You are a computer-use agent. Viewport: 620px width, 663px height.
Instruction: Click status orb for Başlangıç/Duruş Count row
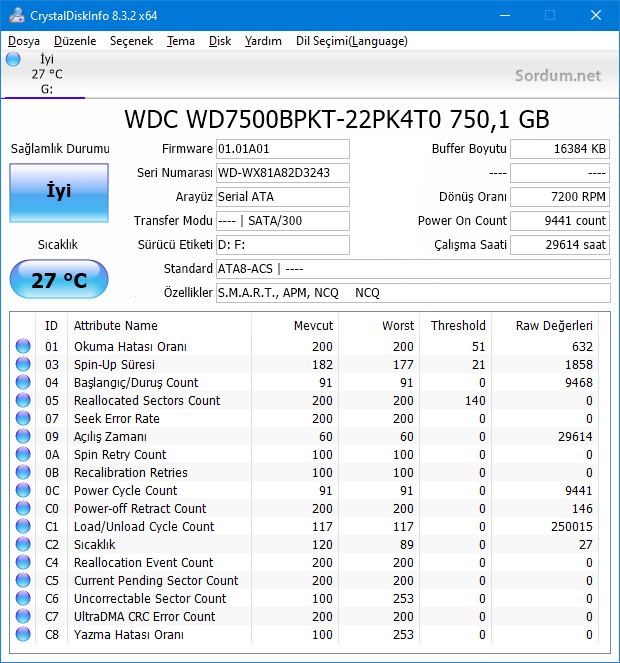(23, 382)
